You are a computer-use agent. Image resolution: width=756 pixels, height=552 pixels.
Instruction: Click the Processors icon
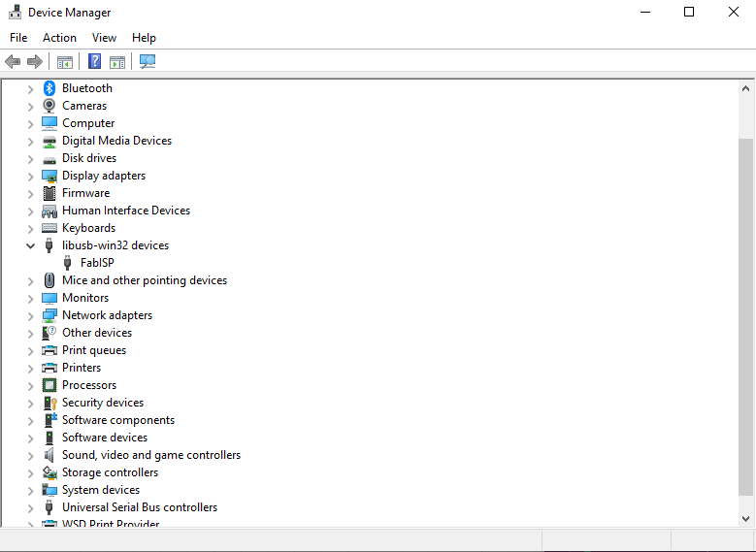tap(49, 385)
